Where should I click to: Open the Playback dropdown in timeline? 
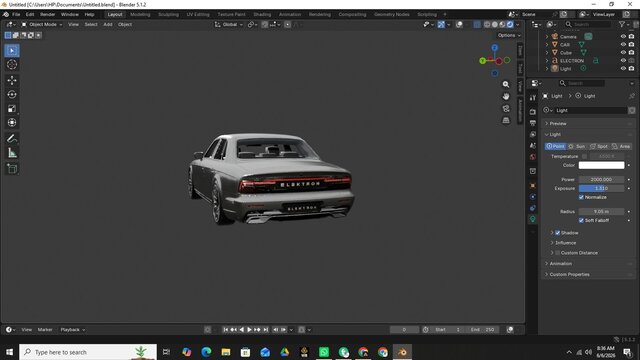[73, 330]
